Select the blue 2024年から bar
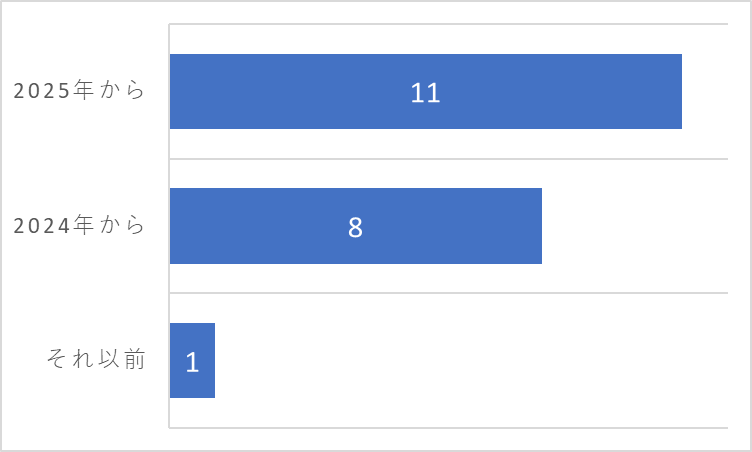 tap(356, 226)
